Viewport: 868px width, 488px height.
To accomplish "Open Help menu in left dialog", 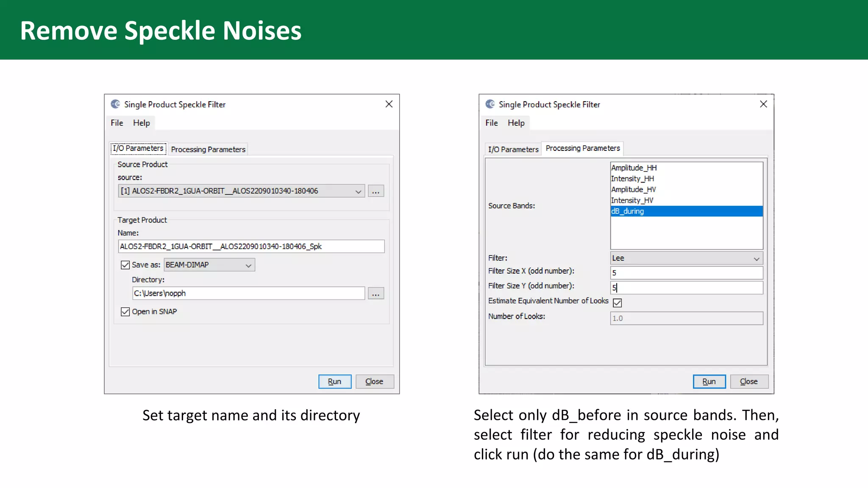I will click(x=142, y=123).
